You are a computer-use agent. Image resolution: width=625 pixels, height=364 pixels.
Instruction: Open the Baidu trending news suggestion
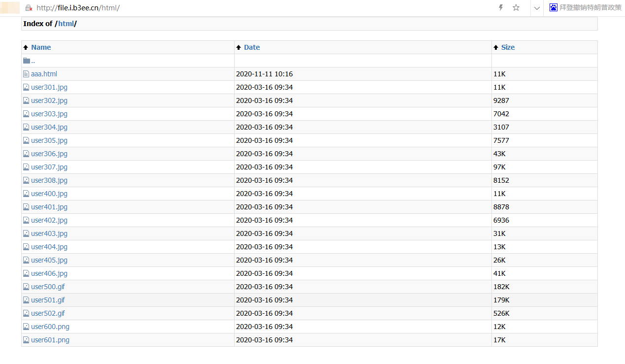pos(590,8)
